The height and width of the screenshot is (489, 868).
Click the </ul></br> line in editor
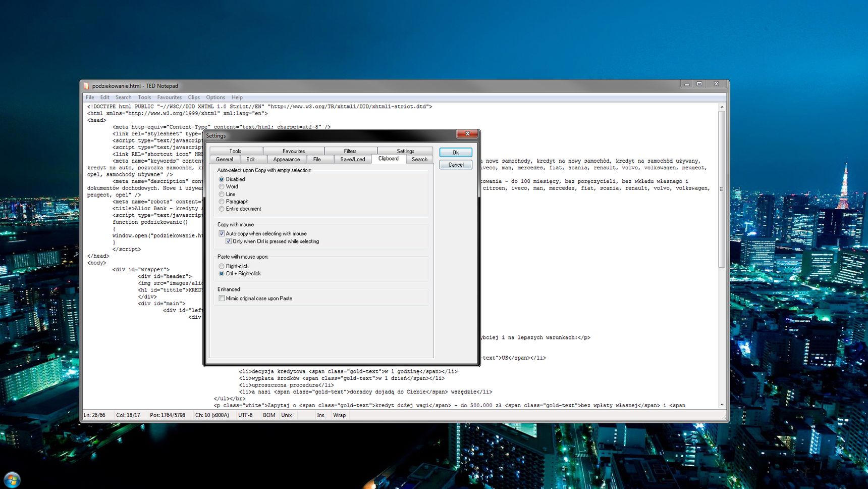230,399
